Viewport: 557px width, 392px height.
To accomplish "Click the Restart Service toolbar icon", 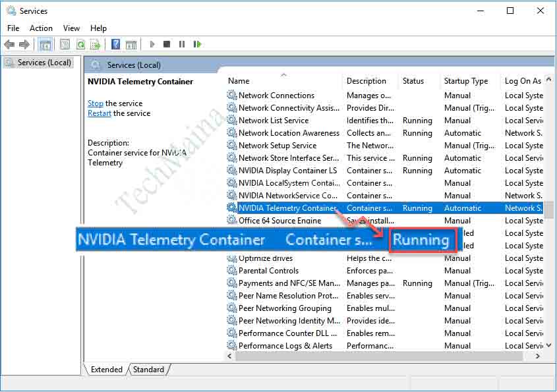I will 198,44.
